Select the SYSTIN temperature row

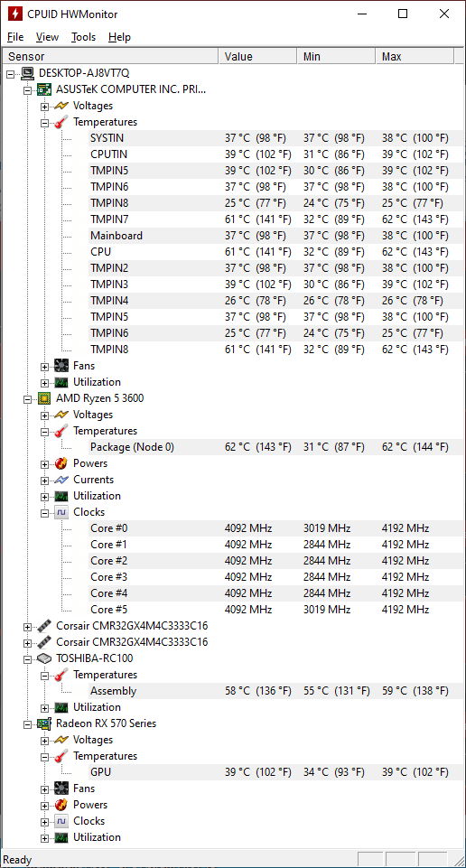pyautogui.click(x=276, y=138)
